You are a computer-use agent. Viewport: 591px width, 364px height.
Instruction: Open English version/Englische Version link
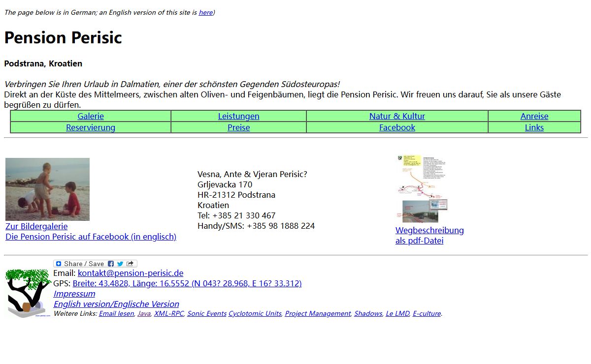(x=116, y=304)
